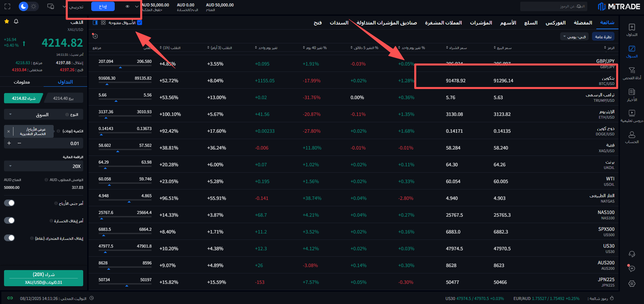
Task: Switch to the grid view layout icon
Action: click(103, 23)
